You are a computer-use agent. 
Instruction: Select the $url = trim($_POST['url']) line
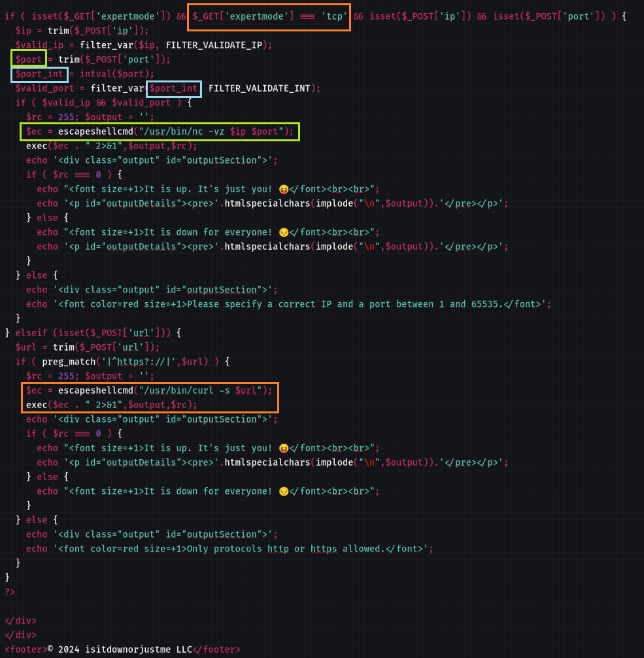click(88, 347)
